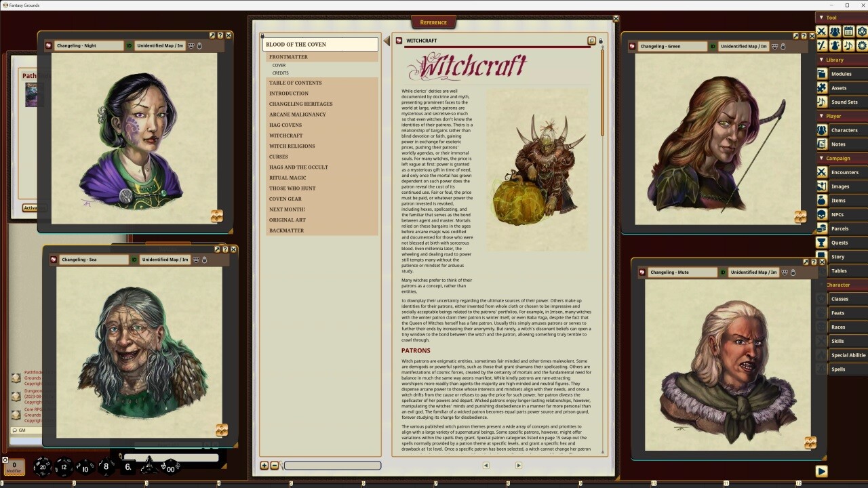Viewport: 868px width, 488px height.
Task: Open the effects tool icon
Action: pos(835,45)
